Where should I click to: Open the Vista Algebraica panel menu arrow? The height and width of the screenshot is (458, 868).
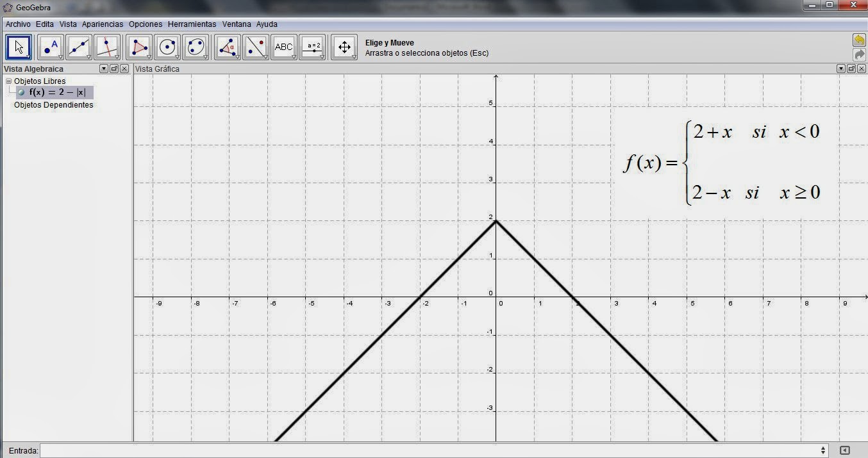103,69
